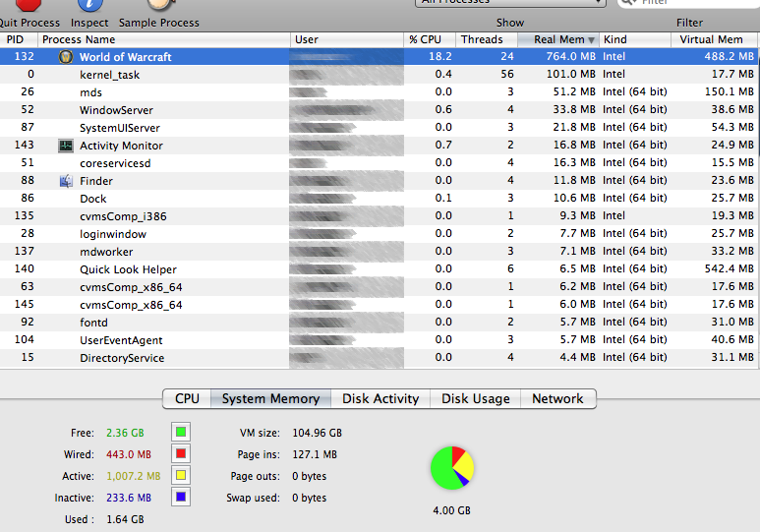Sort by the Kind column header
760x532 pixels.
tap(635, 39)
